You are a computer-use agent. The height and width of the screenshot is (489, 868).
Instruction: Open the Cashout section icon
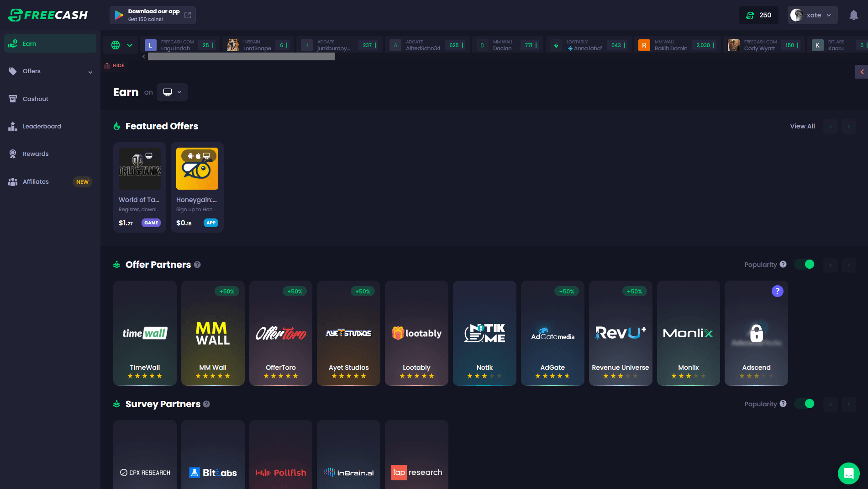pyautogui.click(x=12, y=98)
